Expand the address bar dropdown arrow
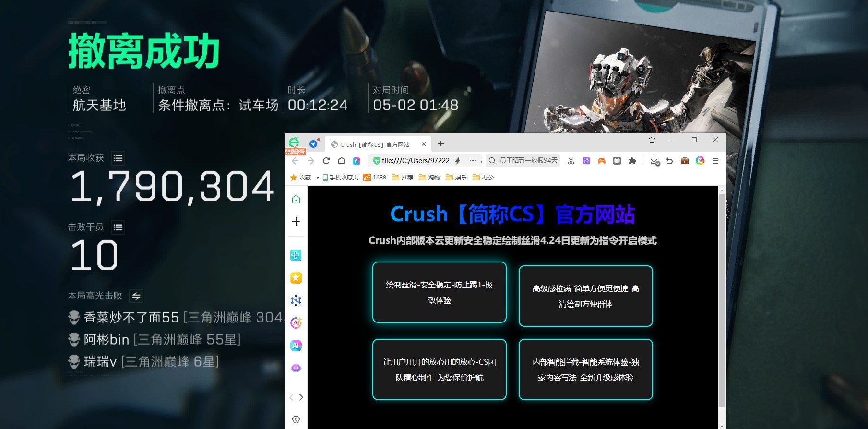The width and height of the screenshot is (868, 429). click(x=481, y=161)
